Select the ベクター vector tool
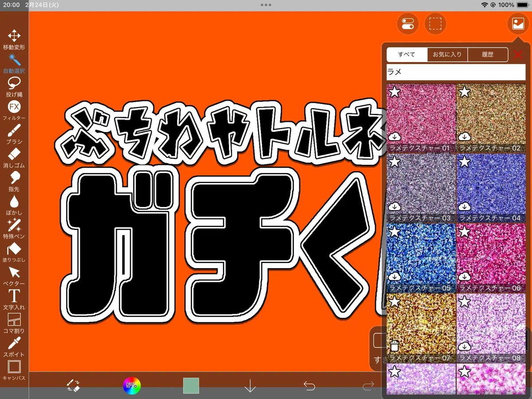Screen dimensions: 532x399 (x=14, y=276)
